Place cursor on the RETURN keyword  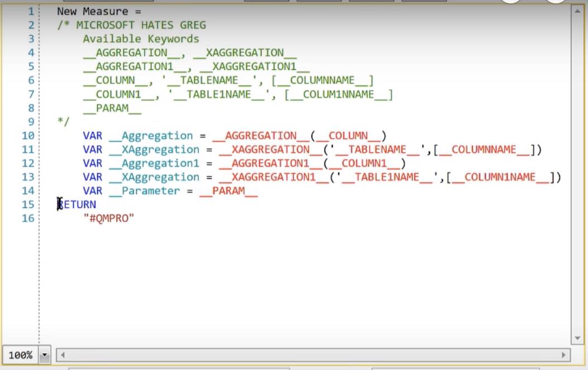78,205
